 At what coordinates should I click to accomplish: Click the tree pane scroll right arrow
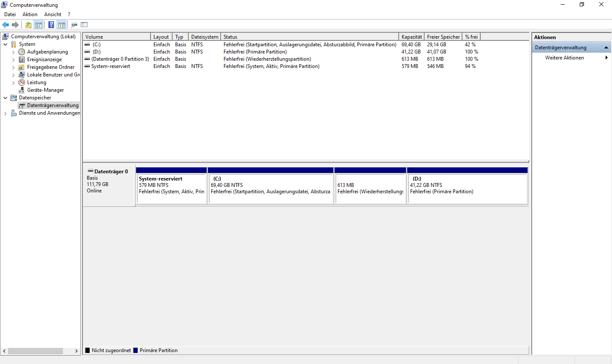(76, 351)
